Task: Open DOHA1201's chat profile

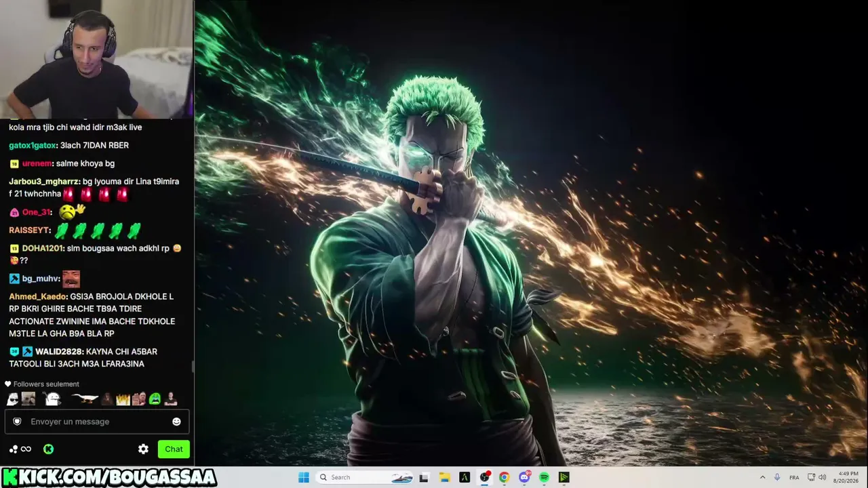Action: 42,248
